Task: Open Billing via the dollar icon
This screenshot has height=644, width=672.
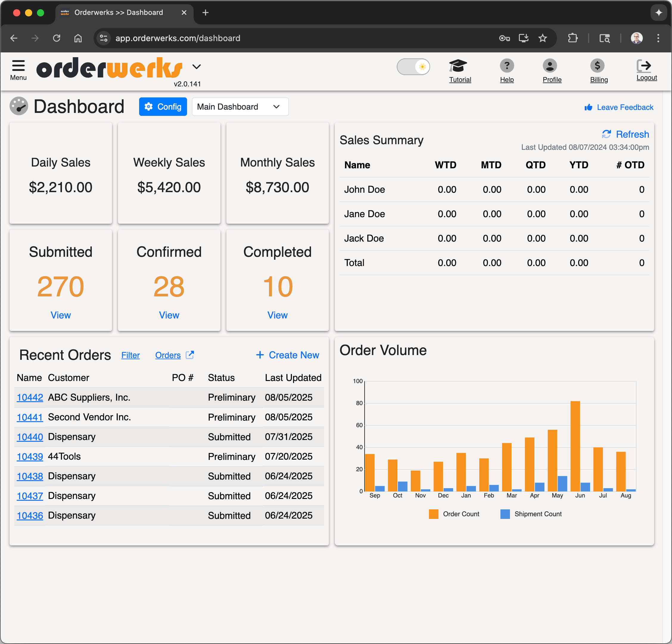Action: point(598,66)
